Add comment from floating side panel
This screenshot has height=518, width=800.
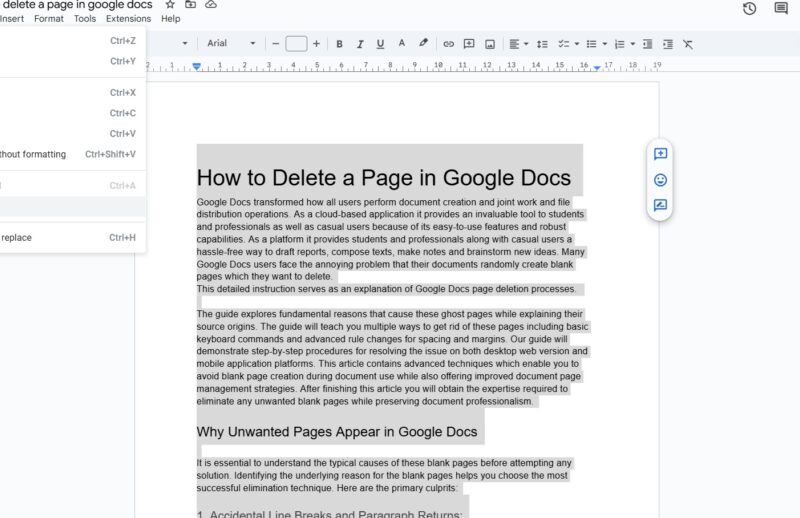[660, 154]
